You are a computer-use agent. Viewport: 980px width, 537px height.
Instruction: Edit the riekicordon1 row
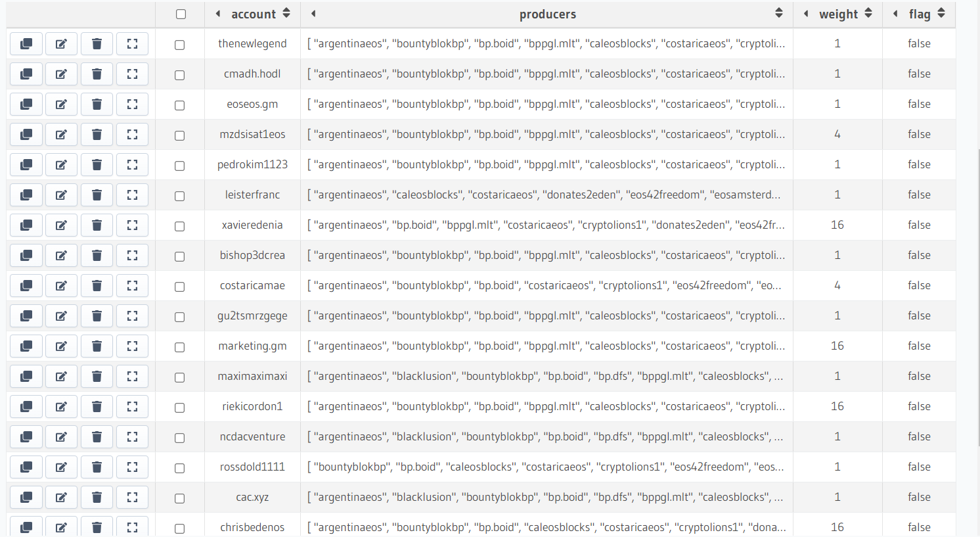61,407
